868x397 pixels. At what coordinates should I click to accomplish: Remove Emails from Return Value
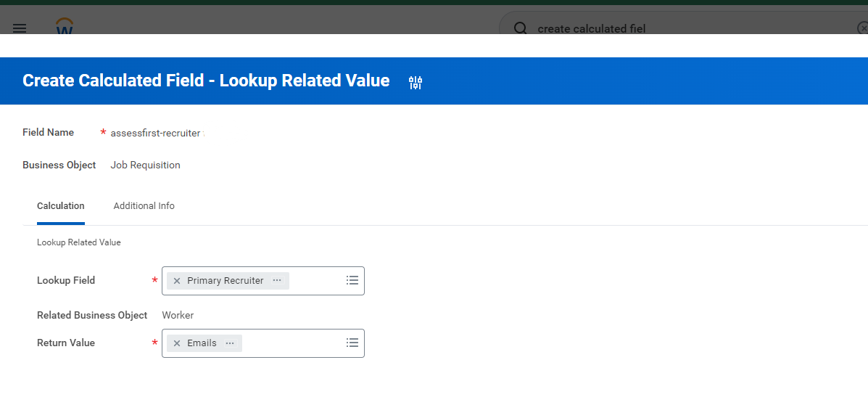click(176, 343)
